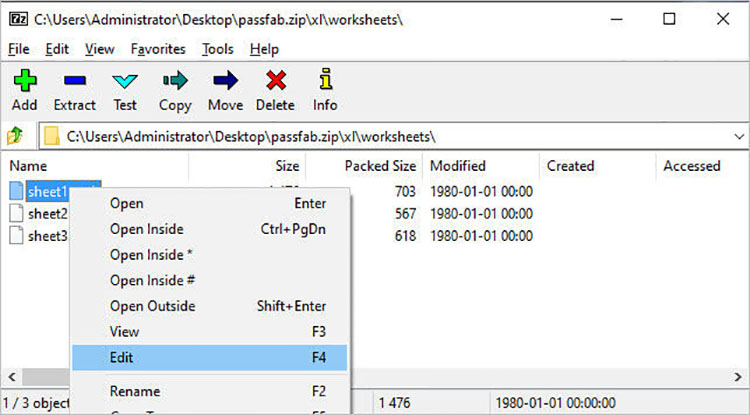750x415 pixels.
Task: Click horizontal scrollbar left arrow
Action: coord(12,377)
